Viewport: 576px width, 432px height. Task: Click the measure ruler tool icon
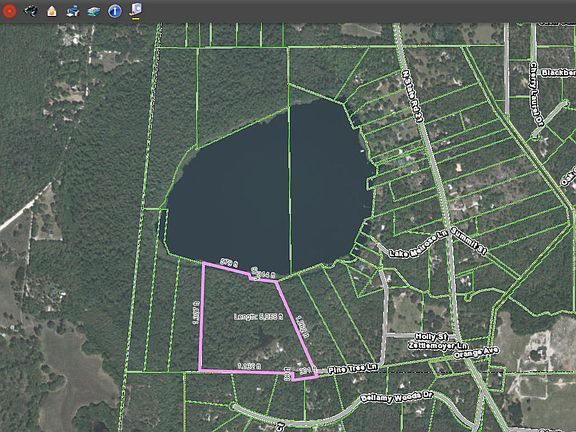click(136, 10)
